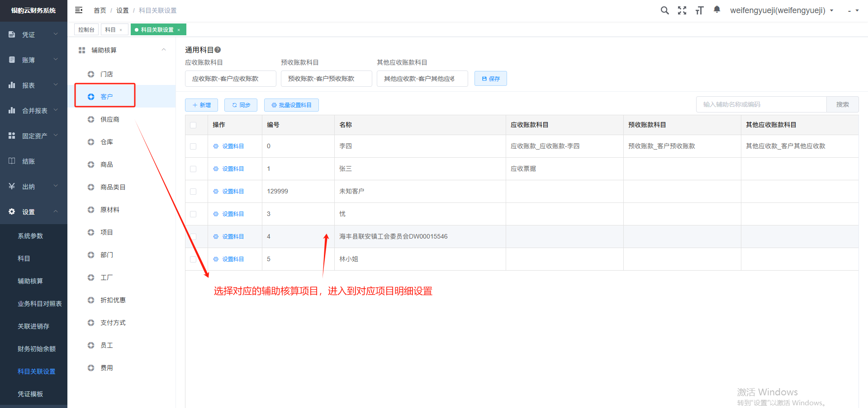Click the plus icon beside 原材料
Image resolution: width=868 pixels, height=408 pixels.
(x=91, y=210)
